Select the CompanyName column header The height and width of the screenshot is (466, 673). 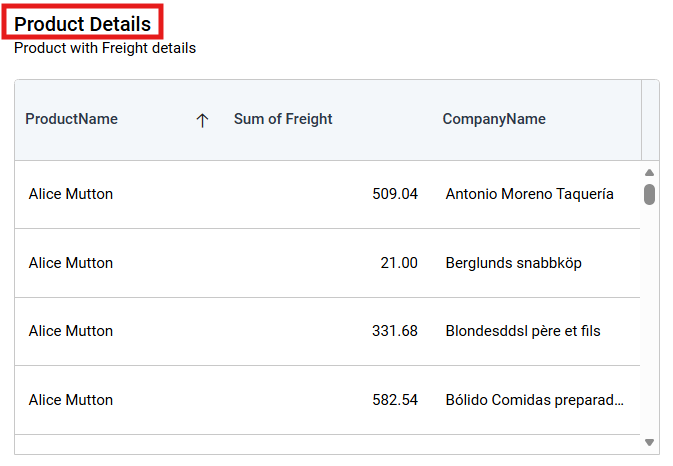pyautogui.click(x=494, y=119)
